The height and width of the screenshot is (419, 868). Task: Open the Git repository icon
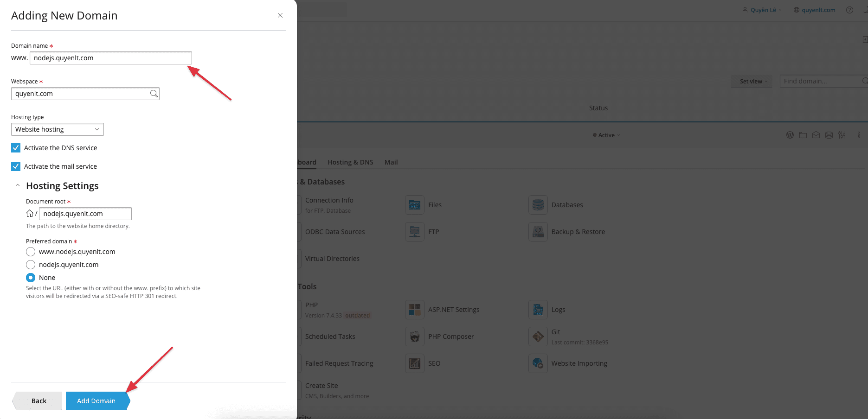(x=538, y=336)
